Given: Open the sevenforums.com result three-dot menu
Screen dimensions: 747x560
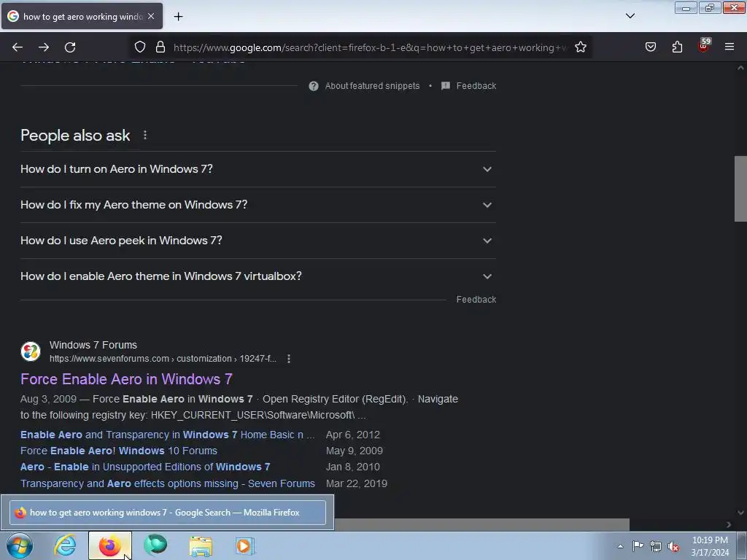Looking at the screenshot, I should [289, 359].
